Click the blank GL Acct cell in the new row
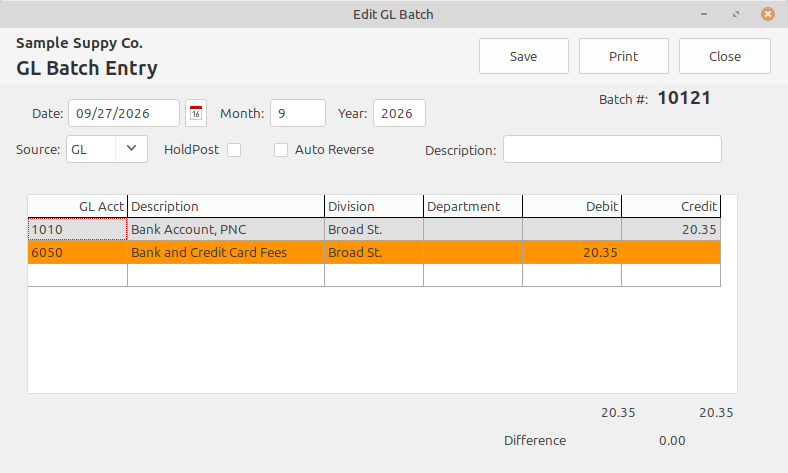788x473 pixels. [x=77, y=275]
